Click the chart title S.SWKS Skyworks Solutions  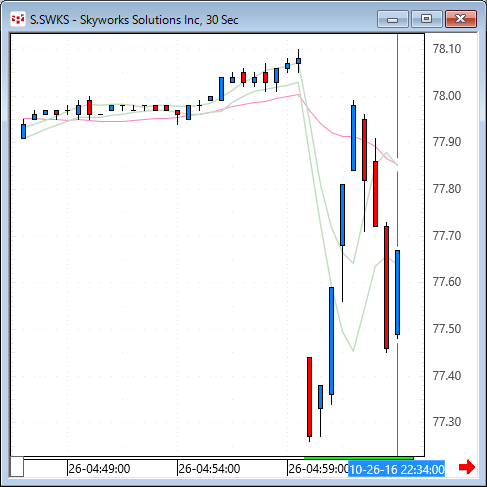pos(134,20)
